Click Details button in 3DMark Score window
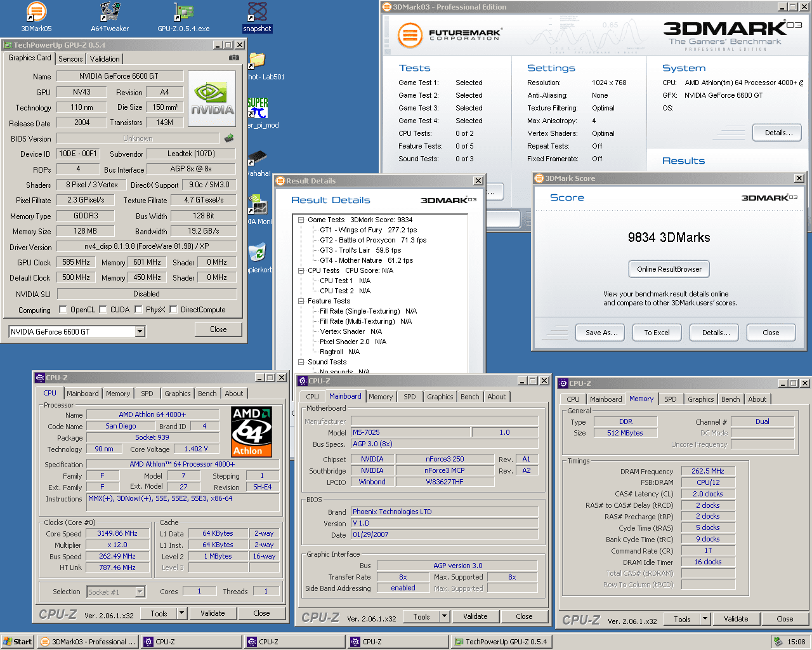The width and height of the screenshot is (812, 650). [716, 333]
